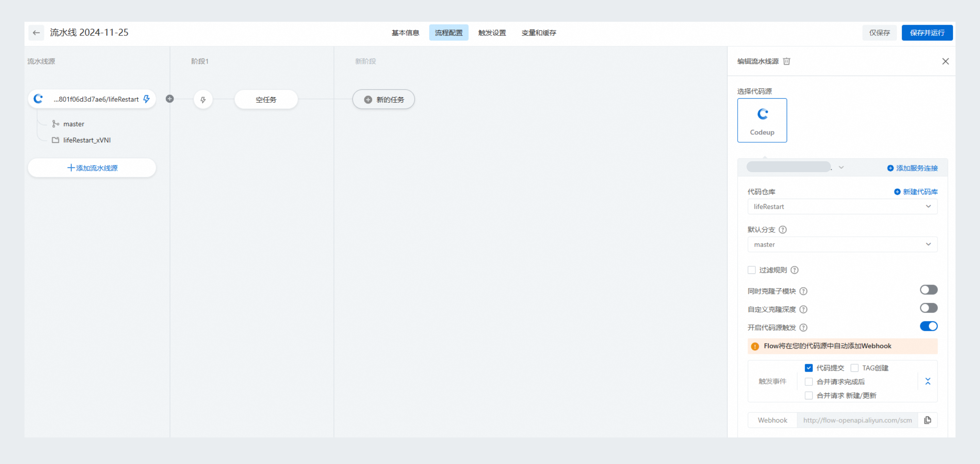Image resolution: width=980 pixels, height=464 pixels.
Task: Close the 编辑流水线源 panel
Action: (x=945, y=61)
